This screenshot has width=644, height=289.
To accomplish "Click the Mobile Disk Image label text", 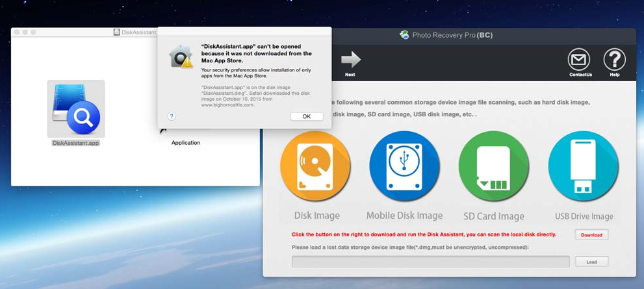I will tap(405, 216).
